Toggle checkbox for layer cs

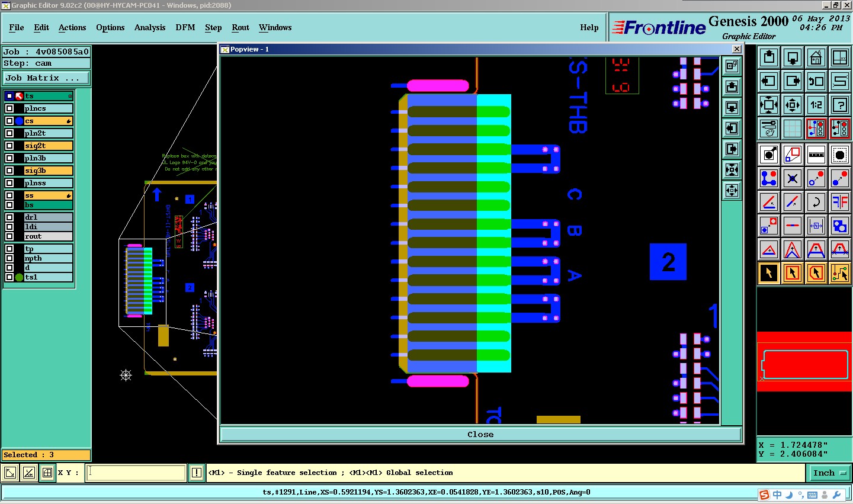[9, 121]
